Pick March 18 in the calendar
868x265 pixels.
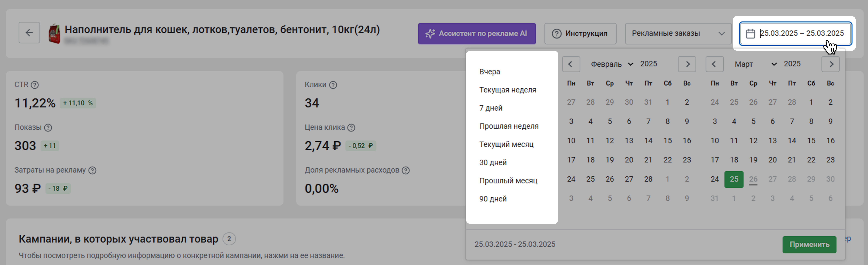tap(734, 160)
